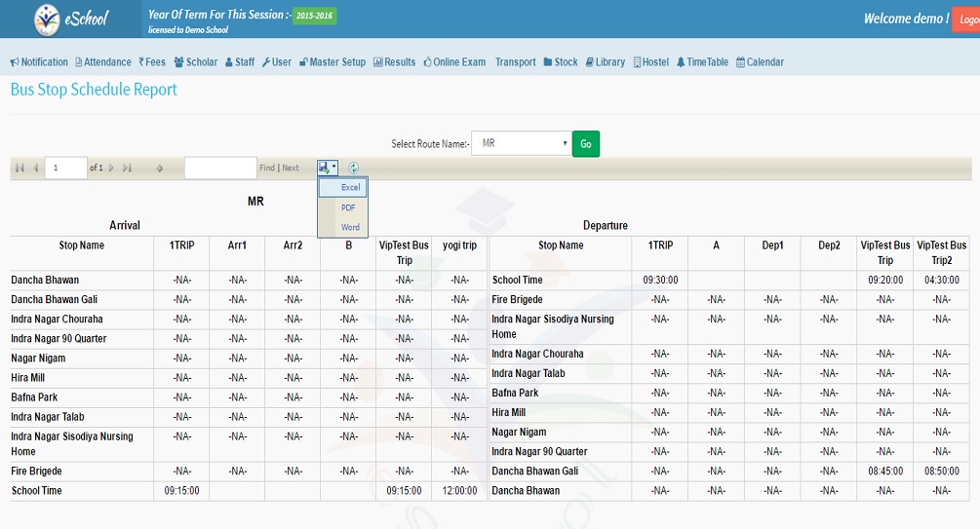Screen dimensions: 980x529
Task: Click the Find link in toolbar
Action: click(x=267, y=169)
